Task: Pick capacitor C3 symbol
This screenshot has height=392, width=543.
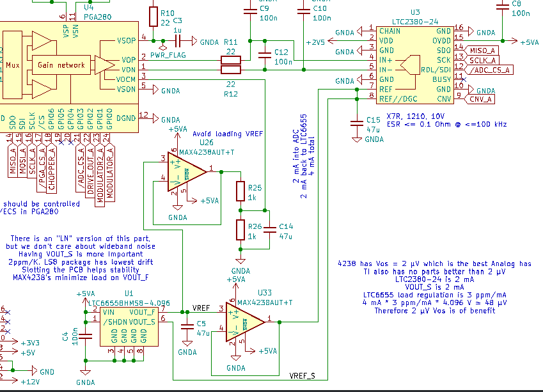Action: (x=178, y=41)
